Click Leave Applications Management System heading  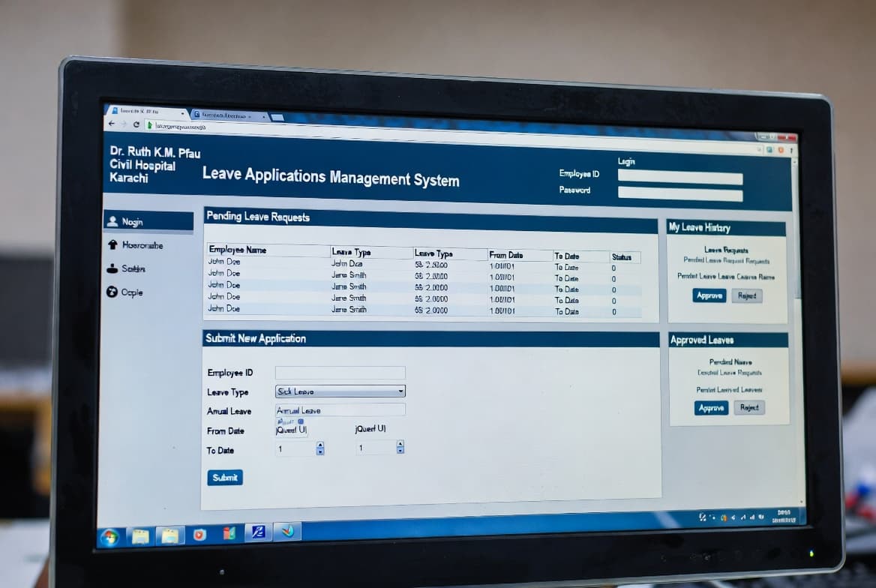click(x=331, y=176)
